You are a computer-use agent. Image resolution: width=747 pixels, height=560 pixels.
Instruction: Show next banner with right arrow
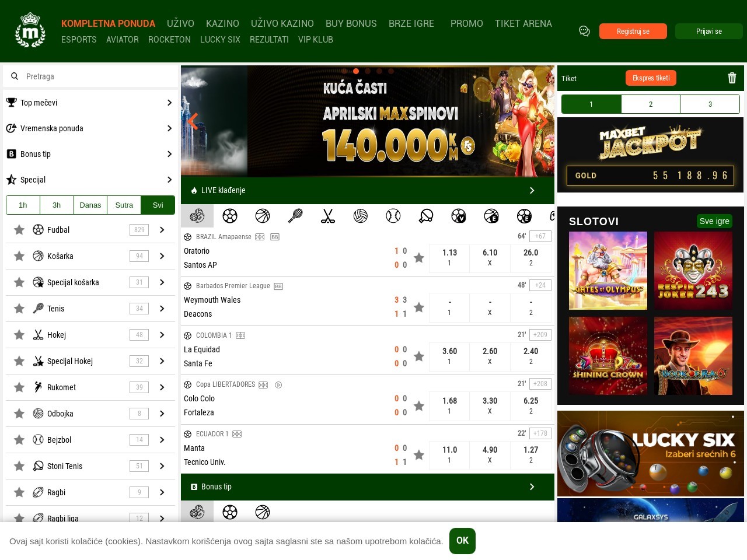point(543,121)
